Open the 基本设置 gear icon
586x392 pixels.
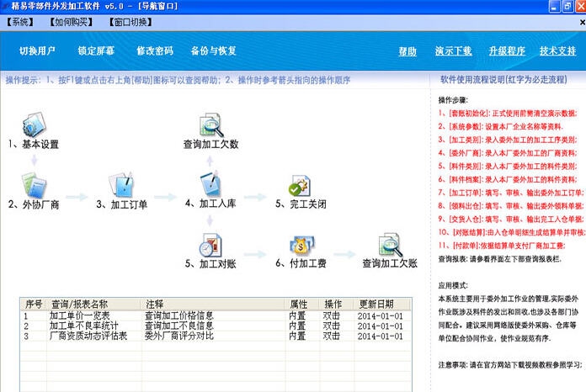(34, 124)
